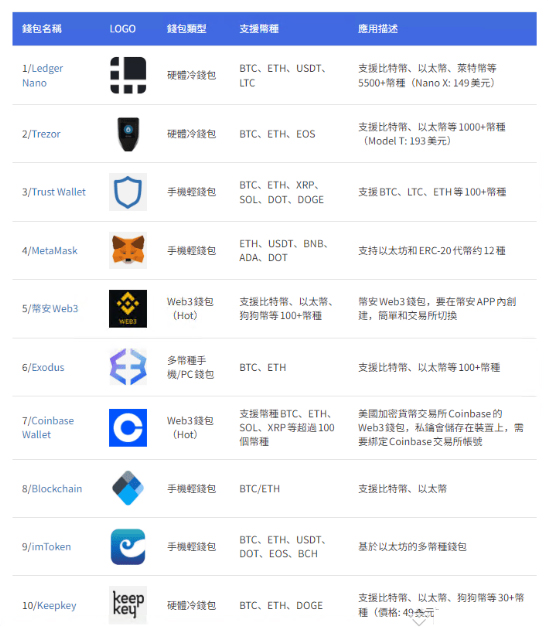Click the Trezor device logo image
Image resolution: width=548 pixels, height=627 pixels.
pos(128,134)
